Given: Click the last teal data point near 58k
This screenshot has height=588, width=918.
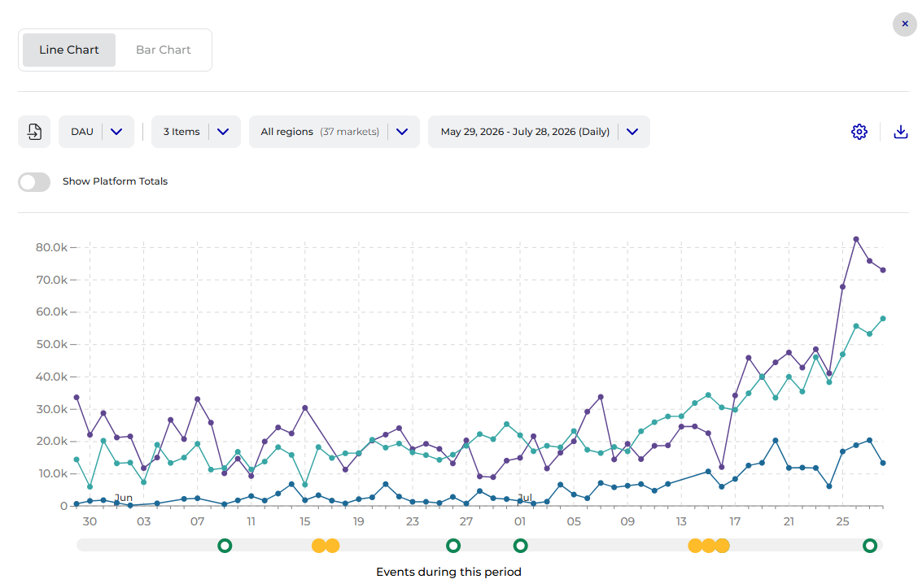Looking at the screenshot, I should coord(883,319).
